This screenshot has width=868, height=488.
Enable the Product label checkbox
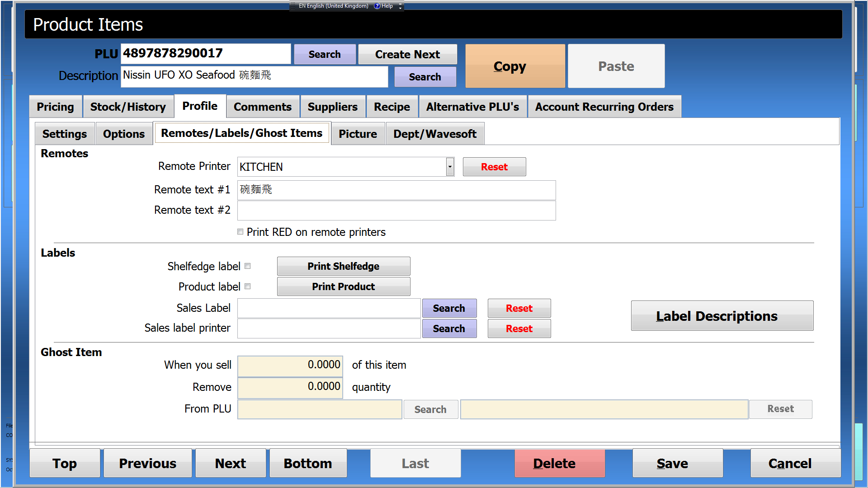click(250, 286)
